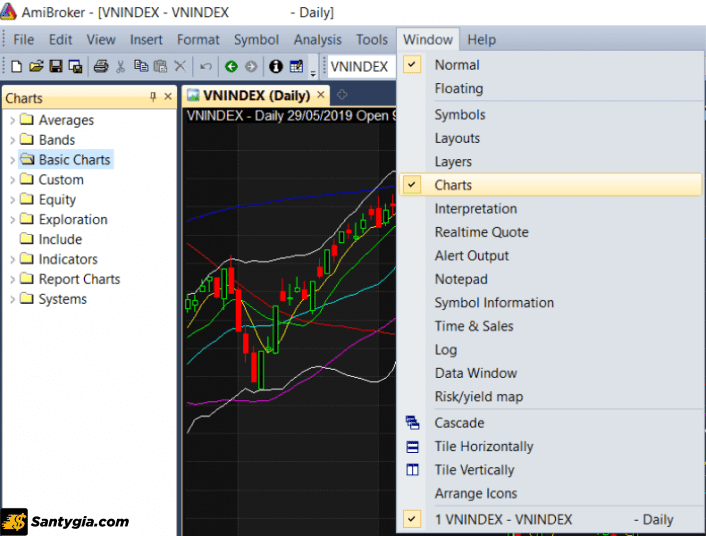Click the Delete X toolbar icon
The width and height of the screenshot is (706, 536).
coord(180,67)
